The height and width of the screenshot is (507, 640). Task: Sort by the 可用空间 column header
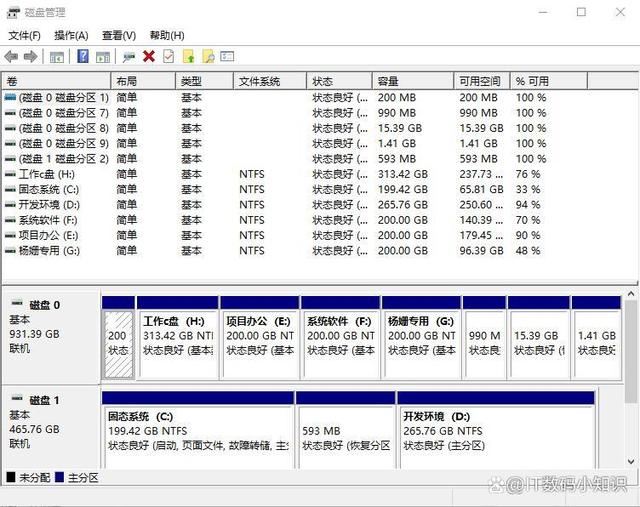[482, 81]
